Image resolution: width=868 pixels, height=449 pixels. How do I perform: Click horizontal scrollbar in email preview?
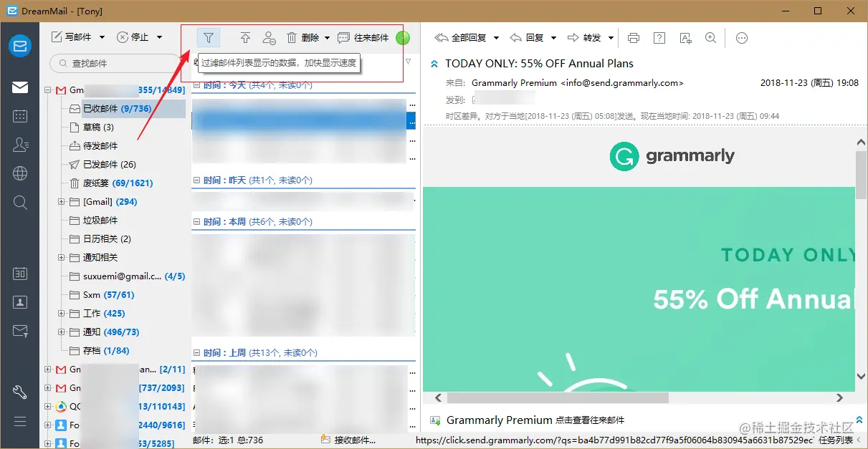click(x=558, y=397)
